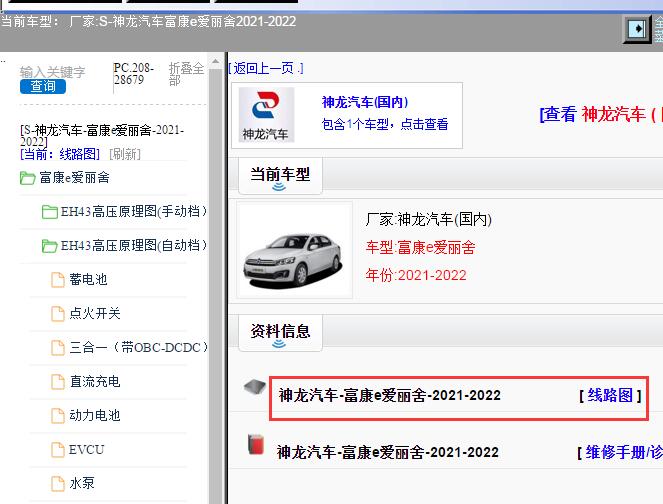Click the 厂家:神龙汽车(国内) text
The image size is (663, 504).
[x=428, y=219]
